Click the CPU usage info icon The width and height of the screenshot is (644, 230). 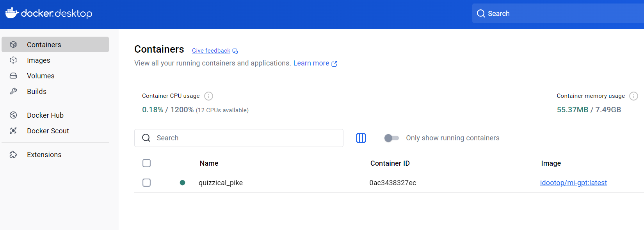209,96
